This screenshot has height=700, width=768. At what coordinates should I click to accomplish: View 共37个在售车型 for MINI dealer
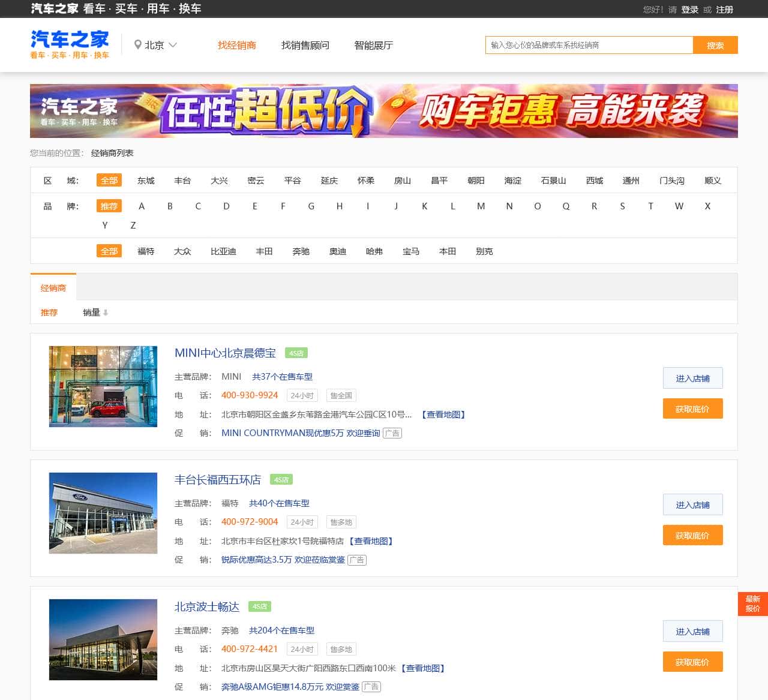click(x=282, y=377)
